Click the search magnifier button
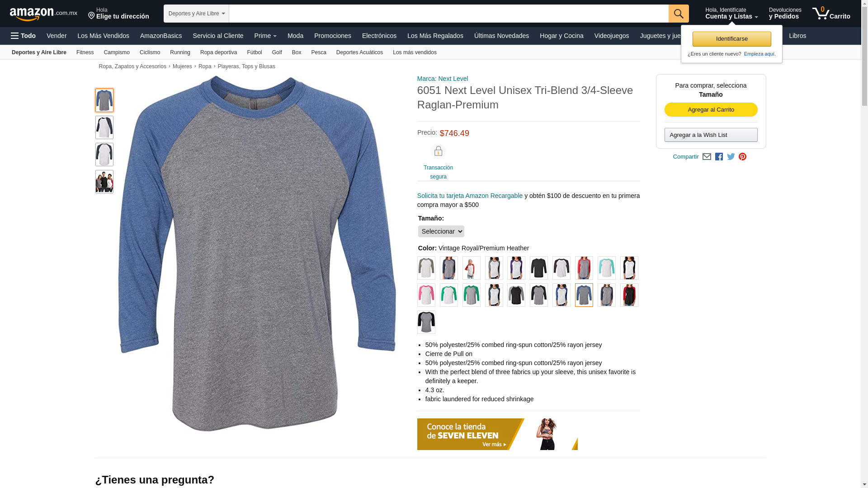Image resolution: width=868 pixels, height=488 pixels. pyautogui.click(x=679, y=14)
